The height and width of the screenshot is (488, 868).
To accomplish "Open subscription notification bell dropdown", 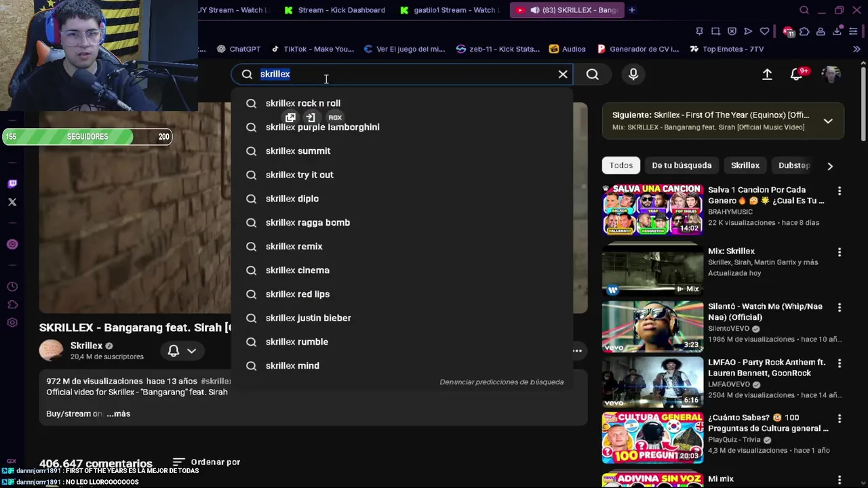I will tap(182, 350).
